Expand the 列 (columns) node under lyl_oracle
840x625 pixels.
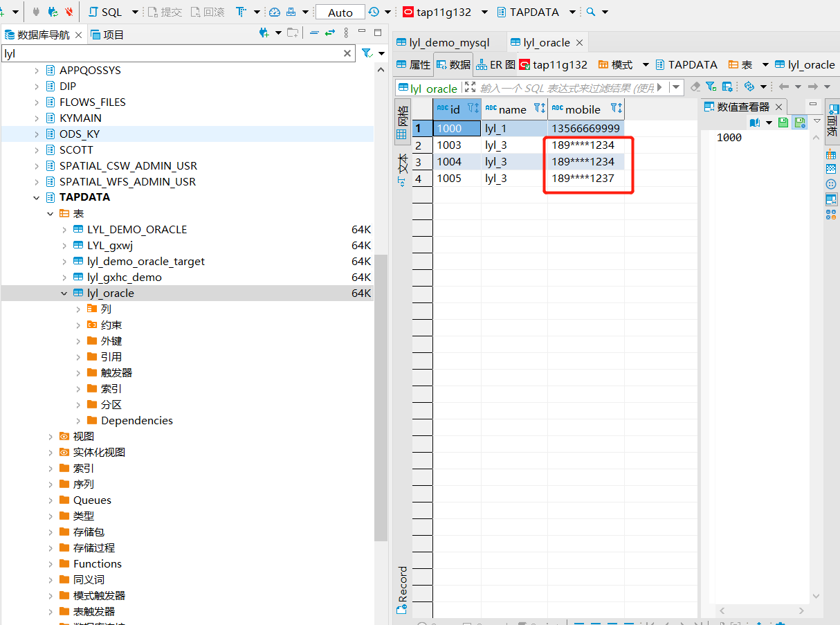[78, 309]
